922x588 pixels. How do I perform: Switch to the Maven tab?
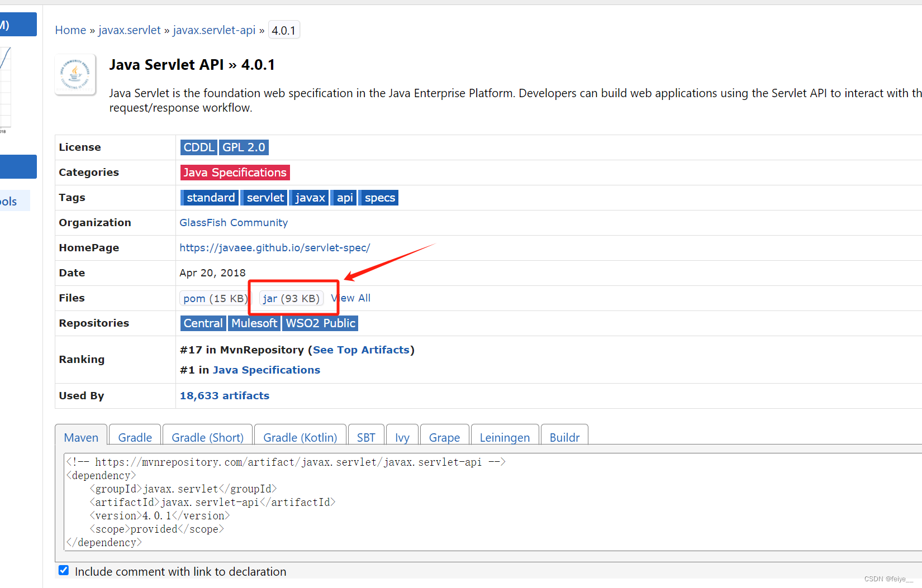[x=81, y=437]
